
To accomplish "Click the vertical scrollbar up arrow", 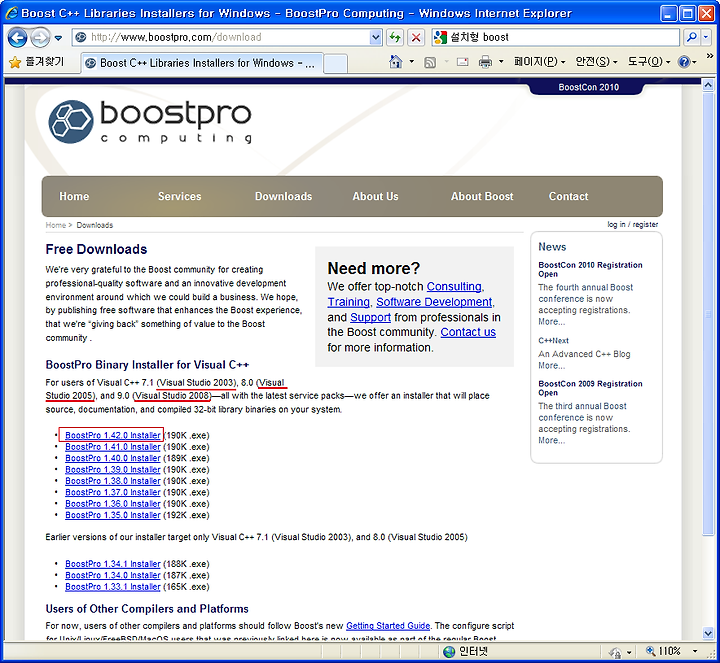I will click(x=708, y=85).
